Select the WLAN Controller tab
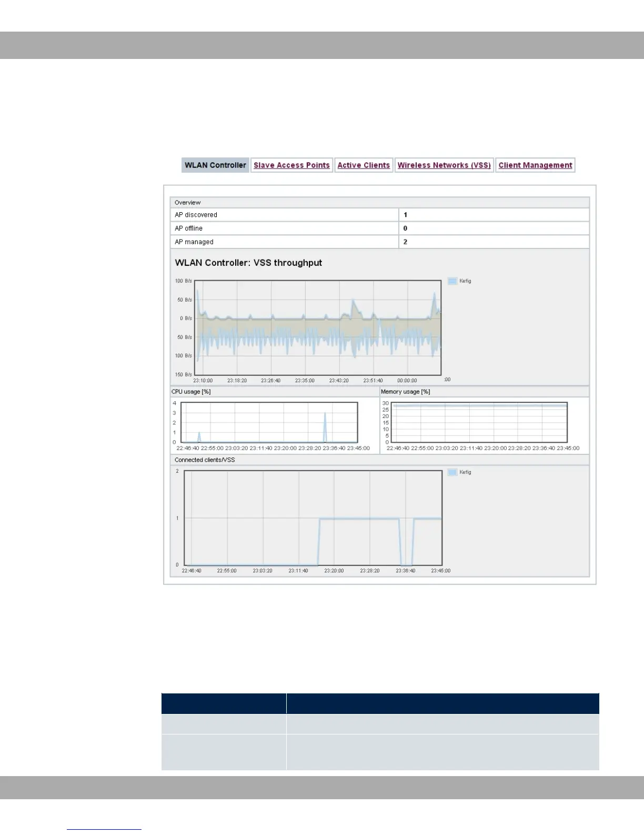 click(215, 165)
